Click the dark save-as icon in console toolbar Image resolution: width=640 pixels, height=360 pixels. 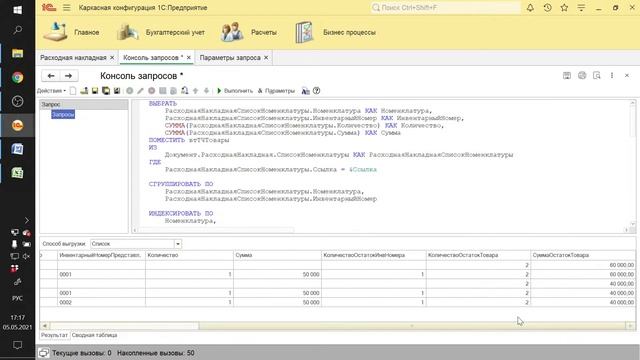tap(117, 91)
